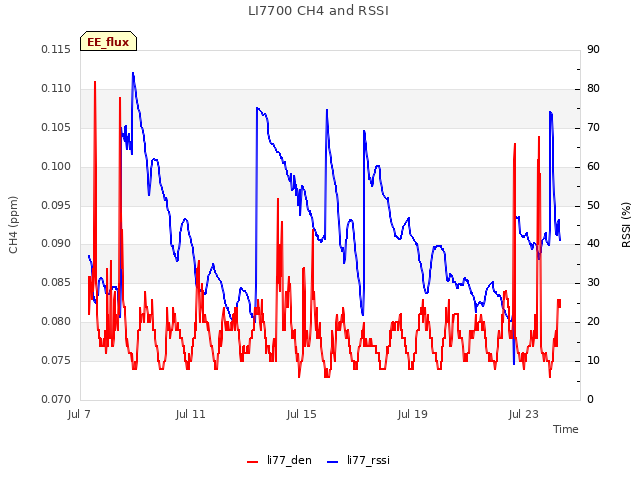Select the li77_rssi legend label
This screenshot has height=480, width=640.
pos(368,460)
